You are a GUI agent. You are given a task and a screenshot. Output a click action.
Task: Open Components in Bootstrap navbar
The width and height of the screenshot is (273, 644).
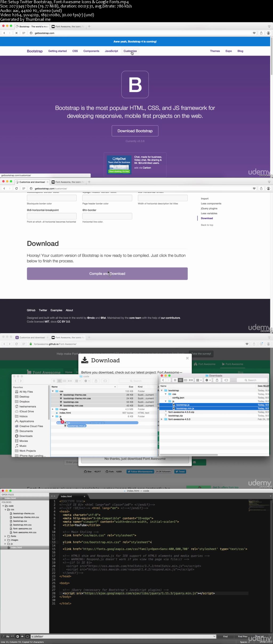coord(91,51)
